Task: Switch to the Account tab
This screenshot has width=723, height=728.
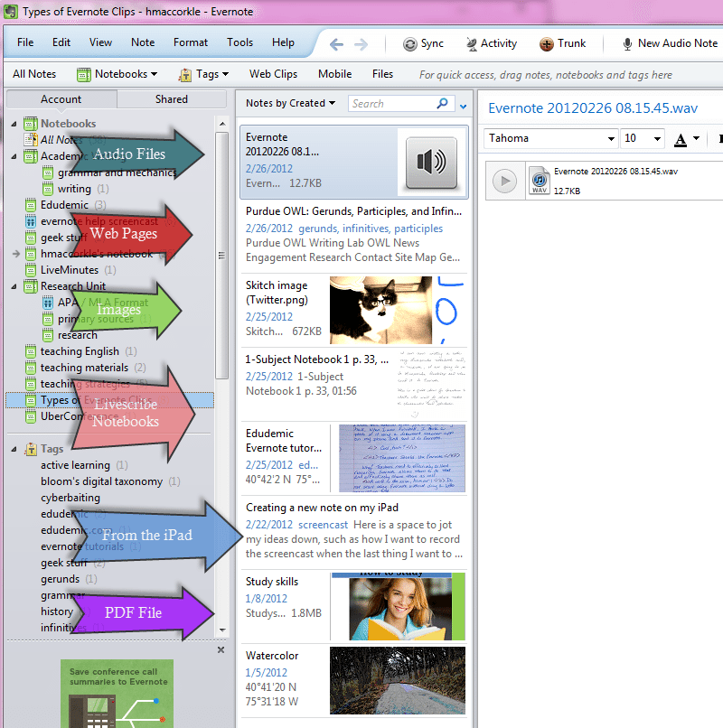Action: tap(61, 99)
